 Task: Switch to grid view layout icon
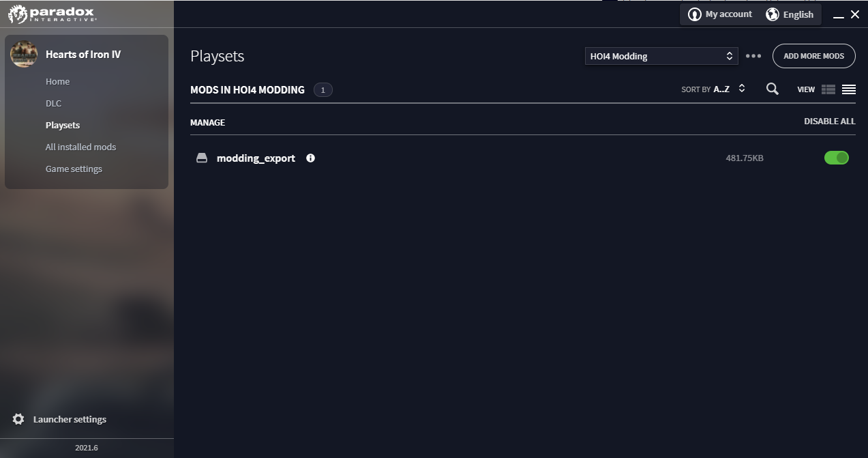(828, 89)
